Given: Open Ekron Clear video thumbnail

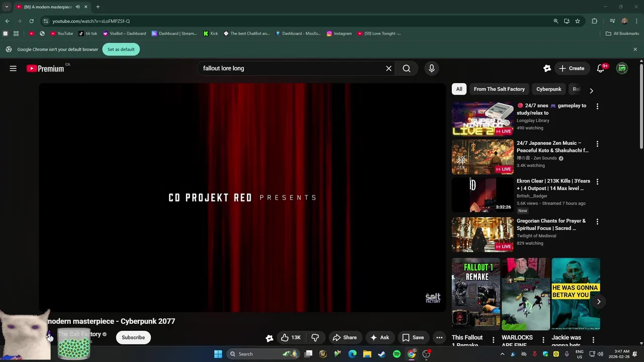Looking at the screenshot, I should click(x=482, y=195).
